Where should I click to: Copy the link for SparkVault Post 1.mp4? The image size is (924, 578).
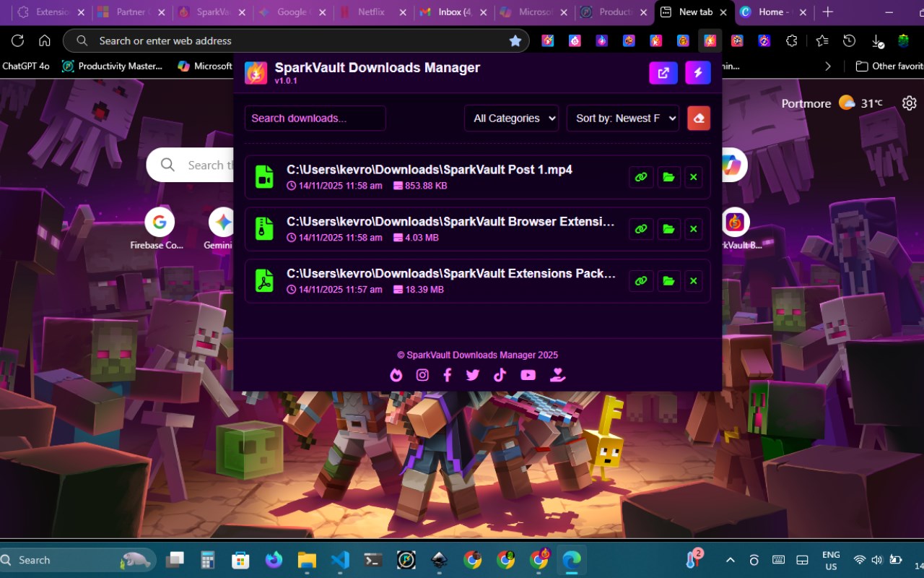click(641, 177)
